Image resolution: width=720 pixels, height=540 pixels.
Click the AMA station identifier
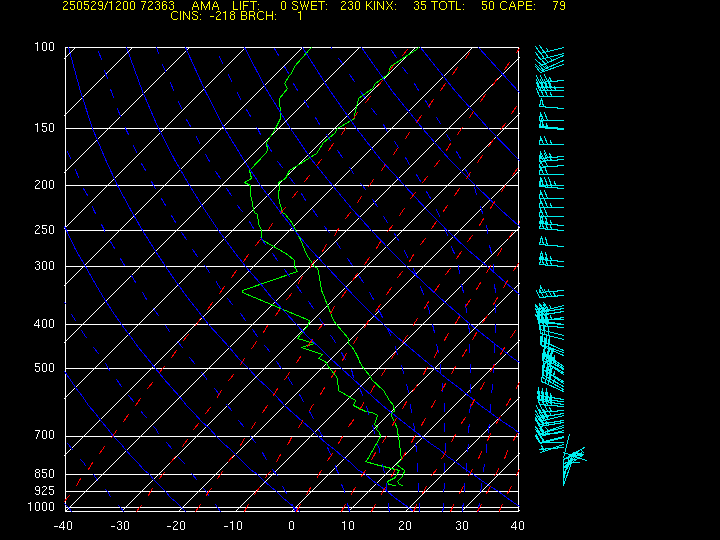(205, 6)
